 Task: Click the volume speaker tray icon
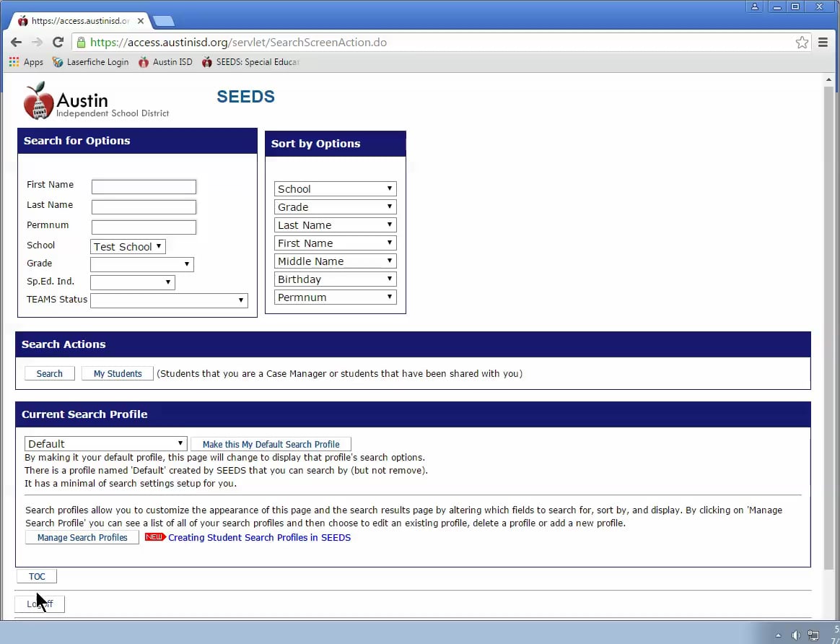pyautogui.click(x=796, y=635)
